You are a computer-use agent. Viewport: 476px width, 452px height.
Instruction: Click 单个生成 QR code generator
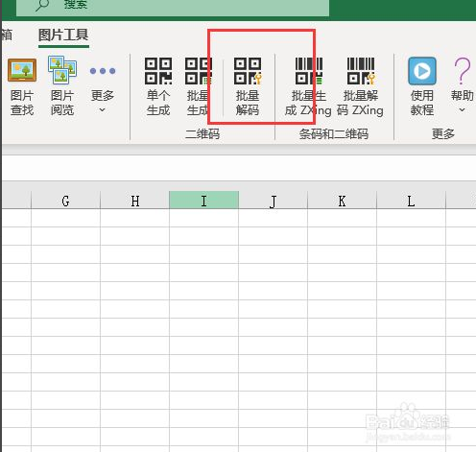158,87
